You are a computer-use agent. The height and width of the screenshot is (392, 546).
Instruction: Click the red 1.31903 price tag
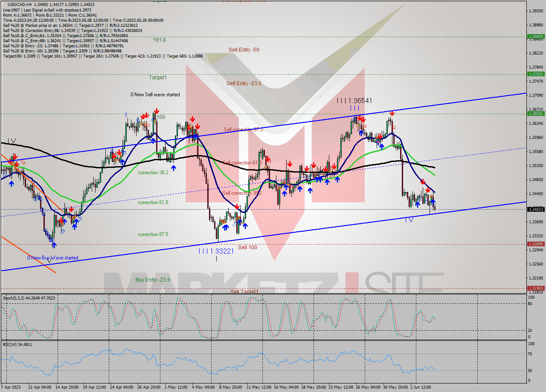tap(536, 288)
